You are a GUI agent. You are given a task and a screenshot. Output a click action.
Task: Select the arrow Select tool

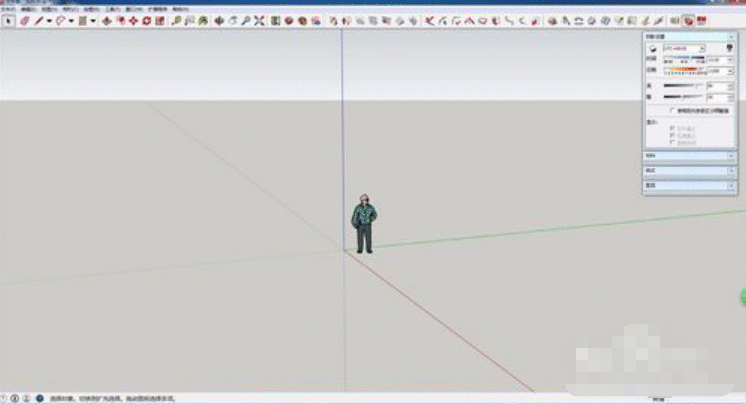click(9, 20)
